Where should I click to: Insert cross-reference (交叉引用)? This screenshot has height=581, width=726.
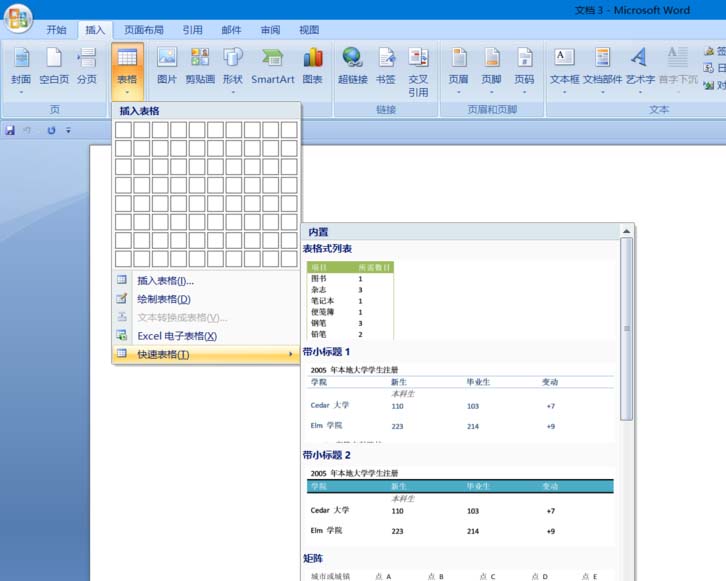(418, 72)
